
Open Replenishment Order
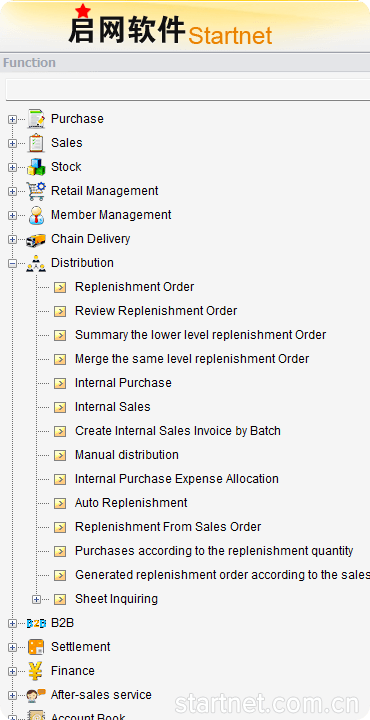[x=135, y=287]
